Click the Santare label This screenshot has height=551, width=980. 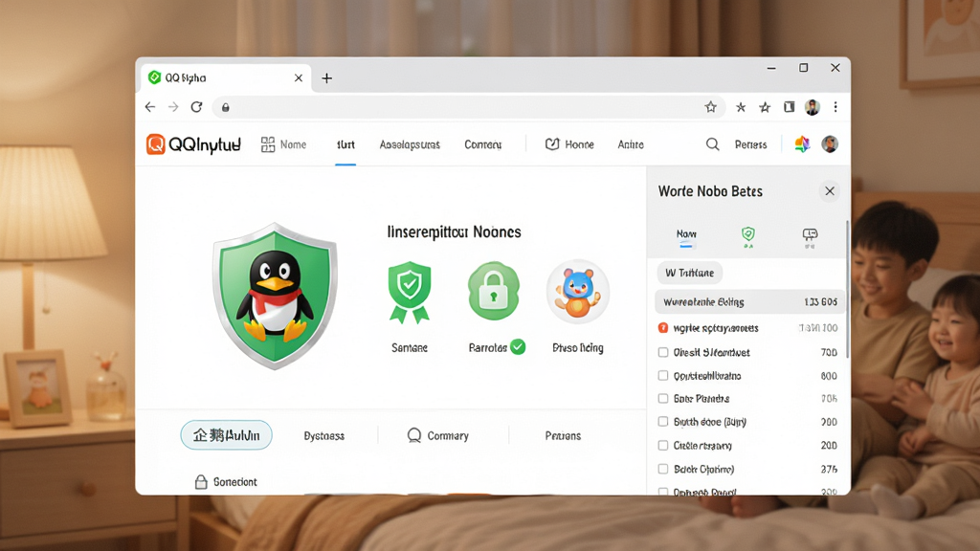(410, 348)
